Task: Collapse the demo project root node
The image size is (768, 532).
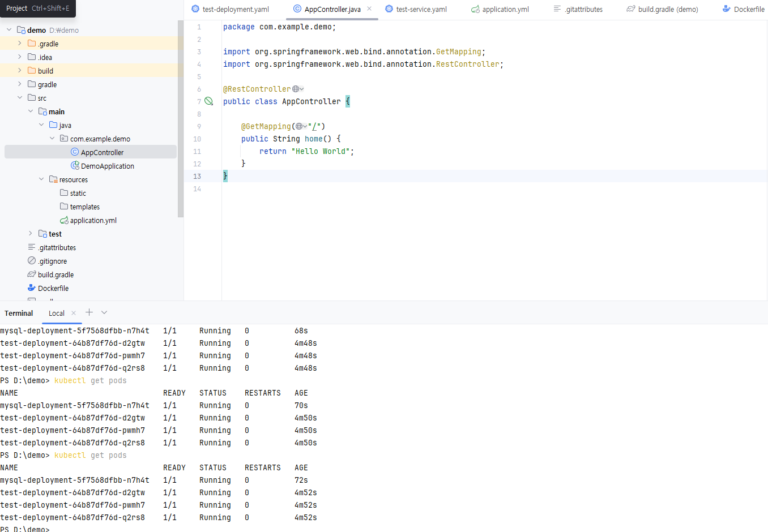Action: [8, 29]
